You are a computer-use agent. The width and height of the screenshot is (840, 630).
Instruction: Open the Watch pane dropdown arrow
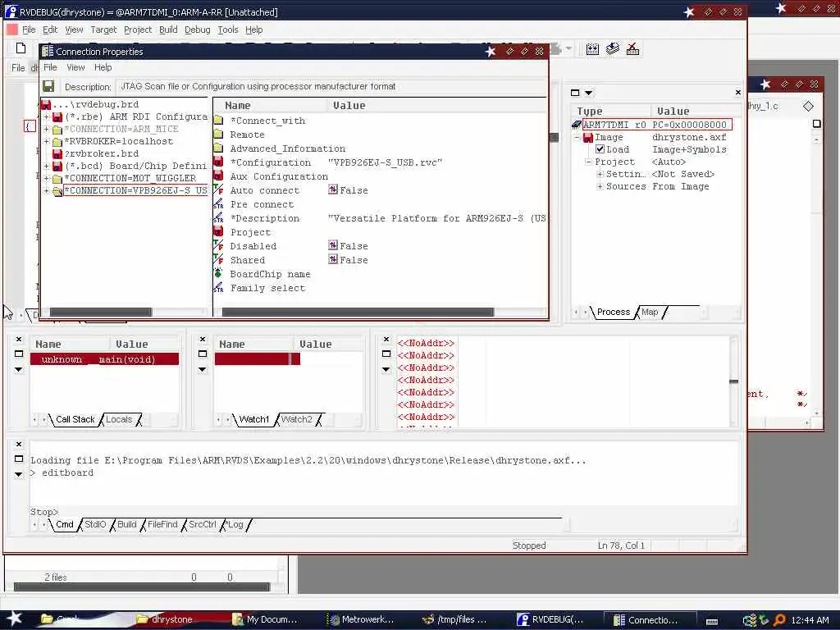point(203,369)
